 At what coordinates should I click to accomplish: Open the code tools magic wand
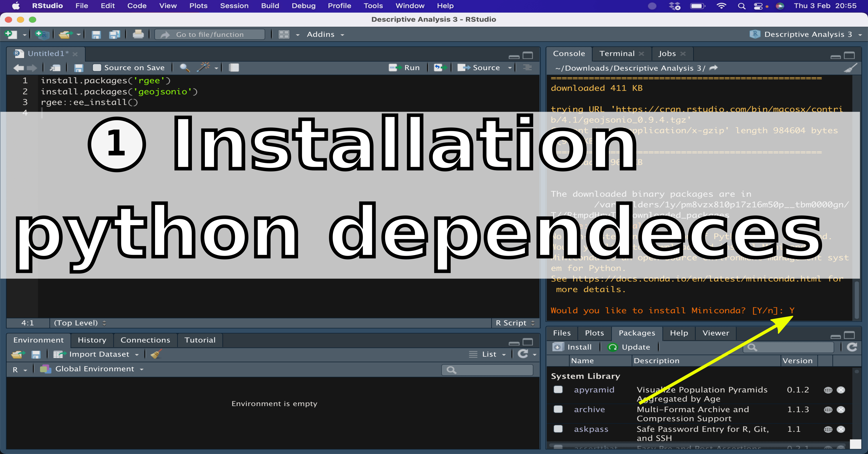pos(204,67)
